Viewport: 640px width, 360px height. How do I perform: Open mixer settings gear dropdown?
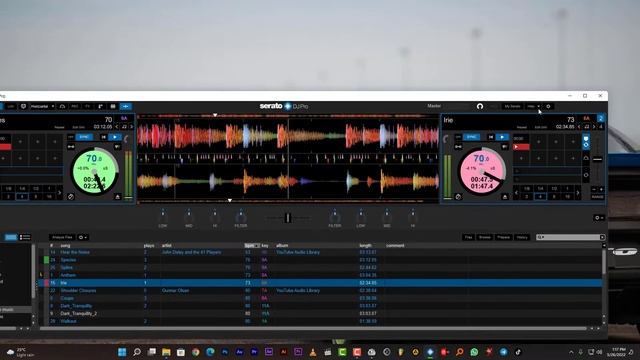pos(599,218)
